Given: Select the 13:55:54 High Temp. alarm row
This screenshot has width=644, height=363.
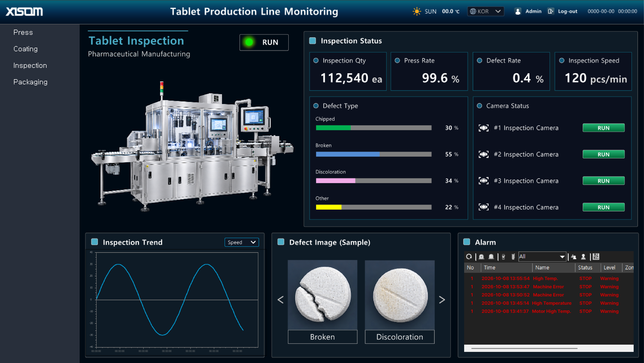Looking at the screenshot, I should tap(549, 278).
